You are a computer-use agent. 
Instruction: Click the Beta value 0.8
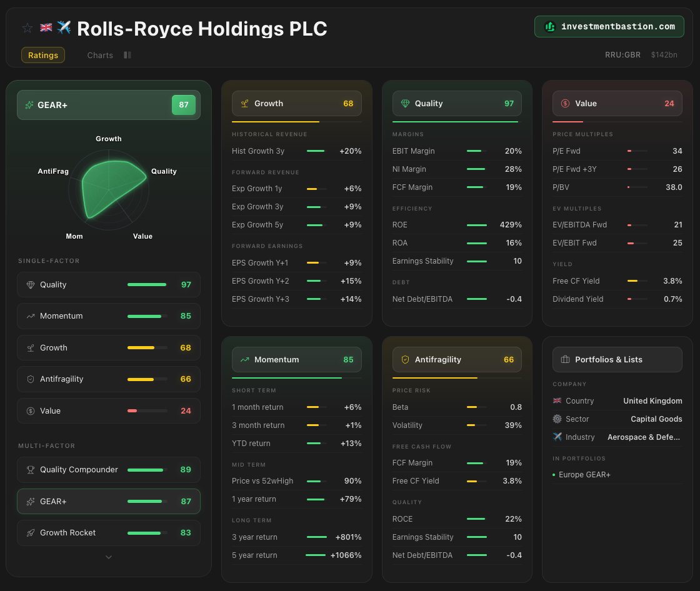tap(516, 407)
